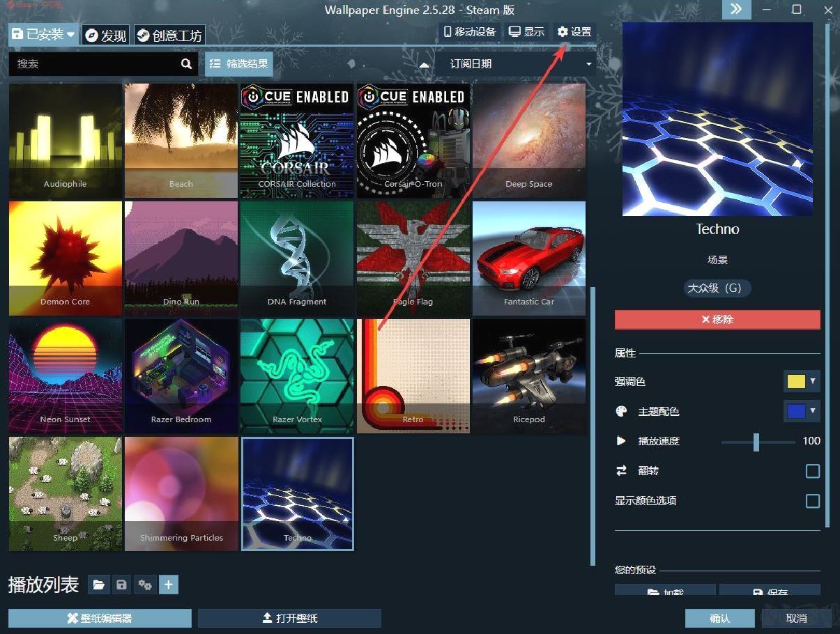Open playlist settings gears icon
Screen dimensions: 840x634
[x=145, y=585]
